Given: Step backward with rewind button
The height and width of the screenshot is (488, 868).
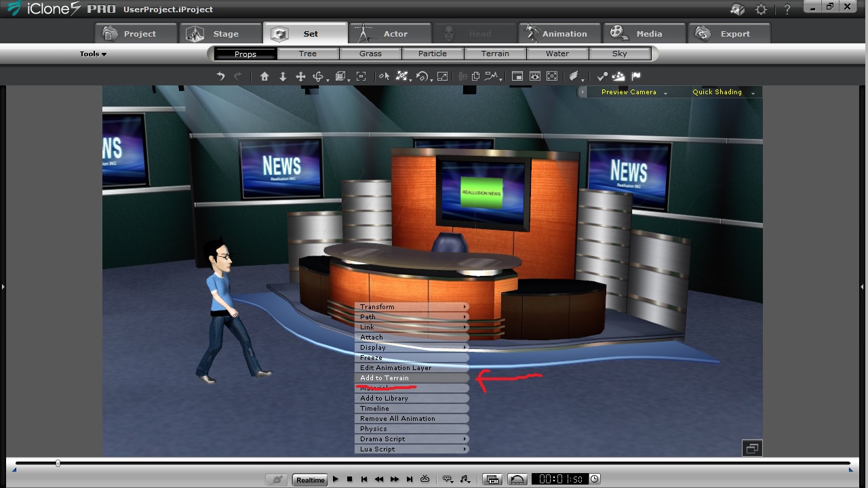Looking at the screenshot, I should pos(379,479).
